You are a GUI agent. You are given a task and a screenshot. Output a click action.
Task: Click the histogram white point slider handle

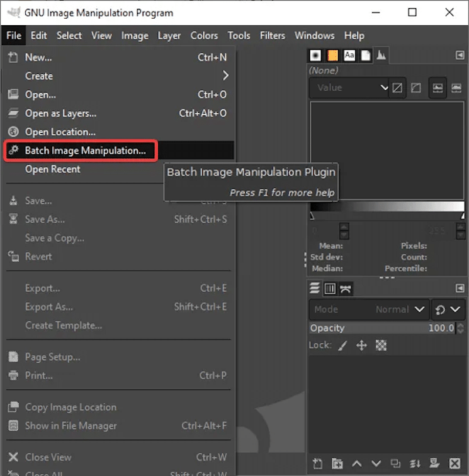(463, 216)
